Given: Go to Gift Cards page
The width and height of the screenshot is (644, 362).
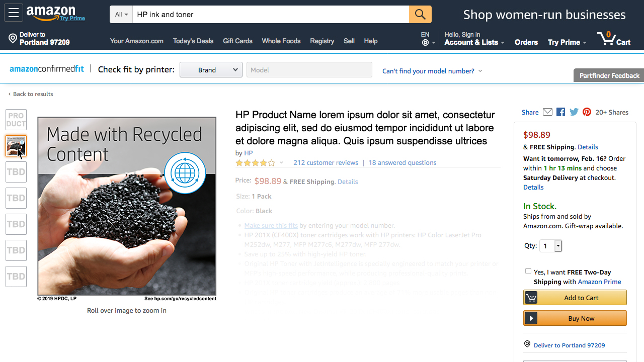Looking at the screenshot, I should point(237,41).
